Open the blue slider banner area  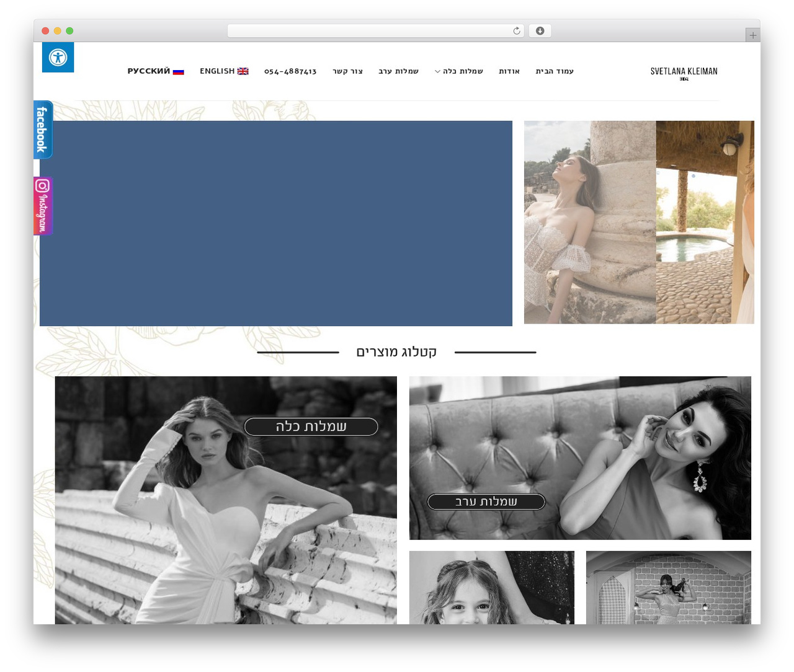276,223
